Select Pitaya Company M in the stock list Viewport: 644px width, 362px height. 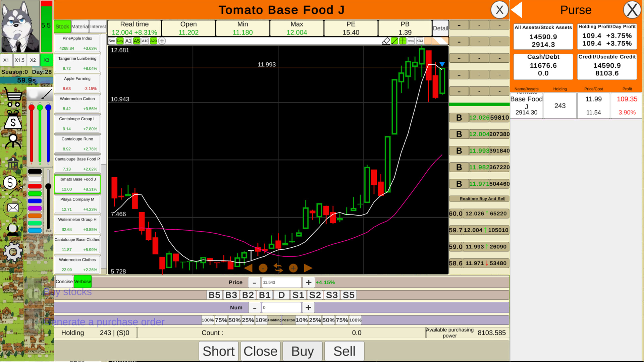(77, 204)
